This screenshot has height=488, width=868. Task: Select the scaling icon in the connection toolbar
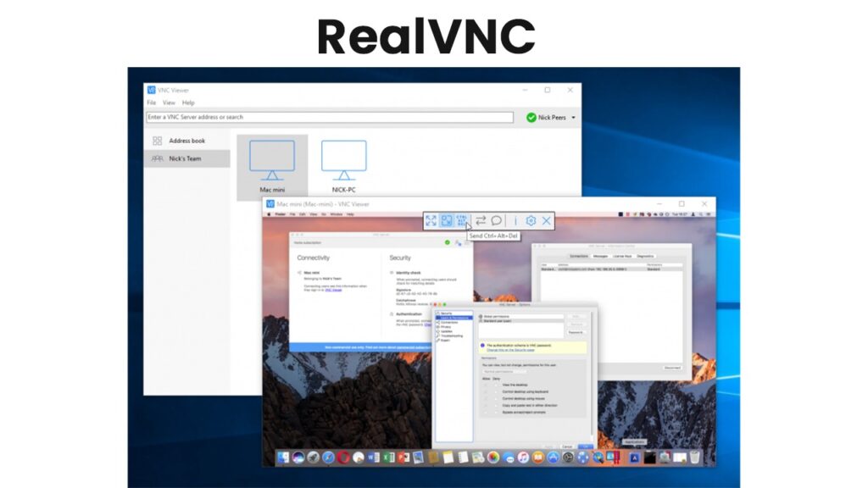447,220
